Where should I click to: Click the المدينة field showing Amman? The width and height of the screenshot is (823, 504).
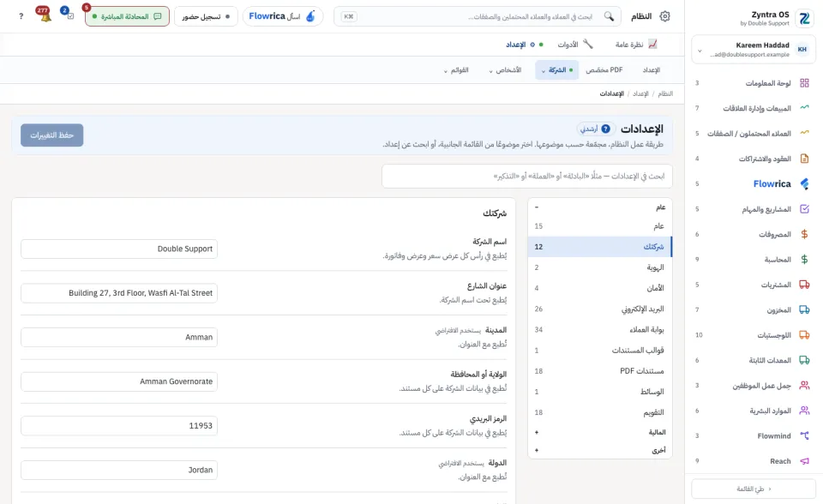click(x=119, y=337)
